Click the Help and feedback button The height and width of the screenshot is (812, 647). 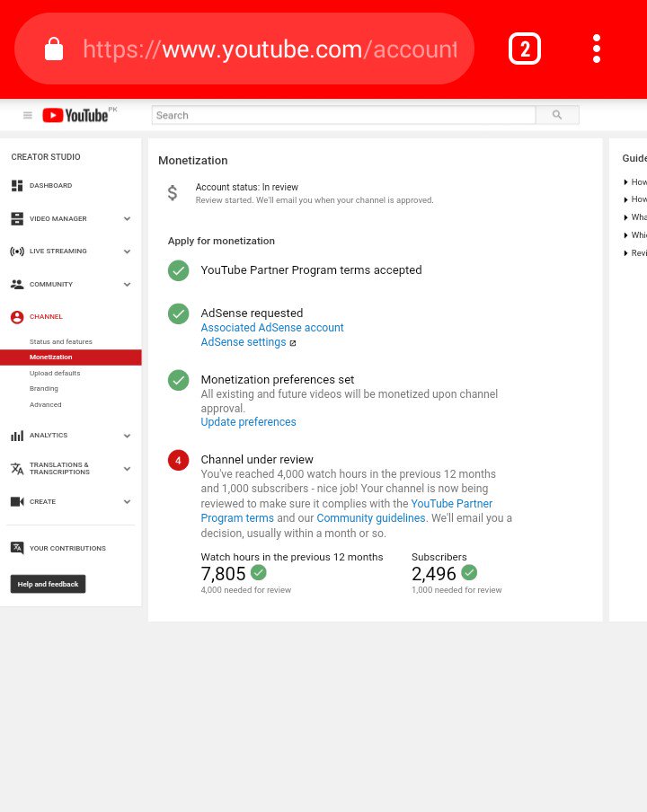coord(49,584)
